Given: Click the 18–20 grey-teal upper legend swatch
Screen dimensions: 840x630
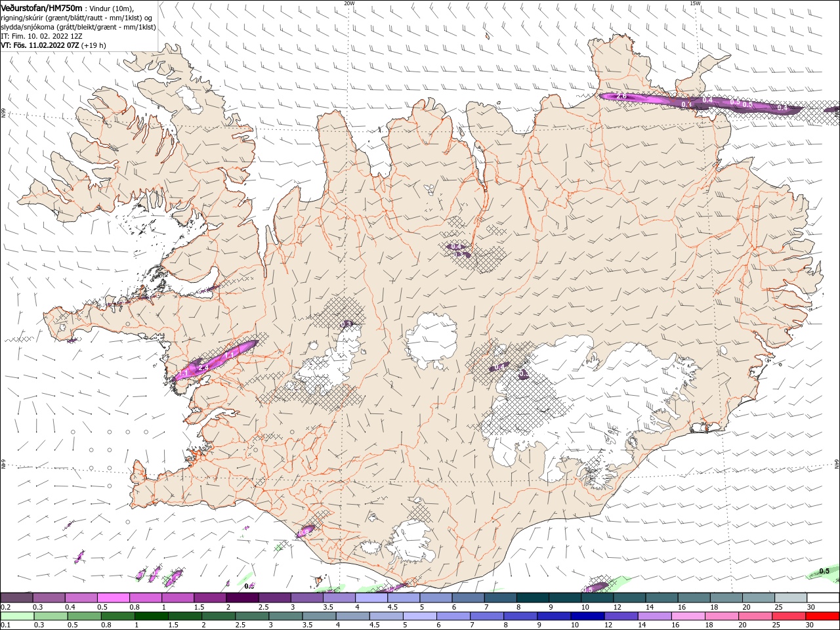Looking at the screenshot, I should (726, 598).
